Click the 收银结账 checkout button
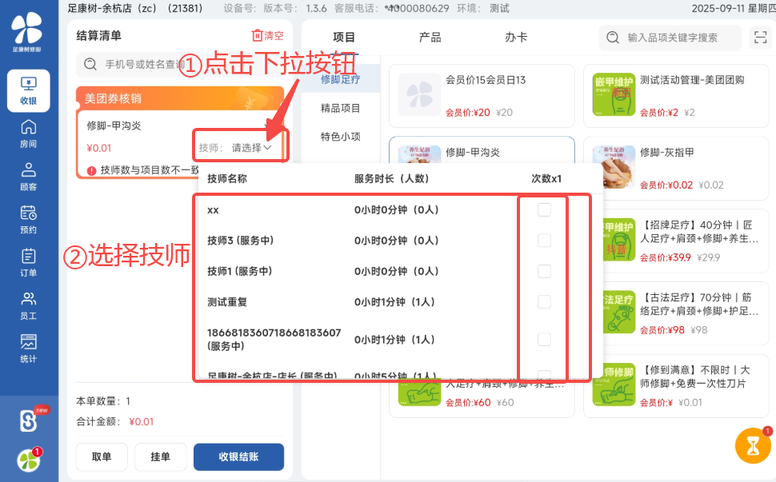The height and width of the screenshot is (482, 776). pos(238,456)
